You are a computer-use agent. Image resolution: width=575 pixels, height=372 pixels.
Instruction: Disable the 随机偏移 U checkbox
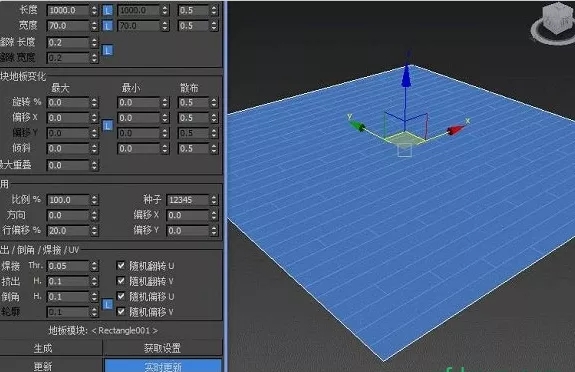(121, 296)
